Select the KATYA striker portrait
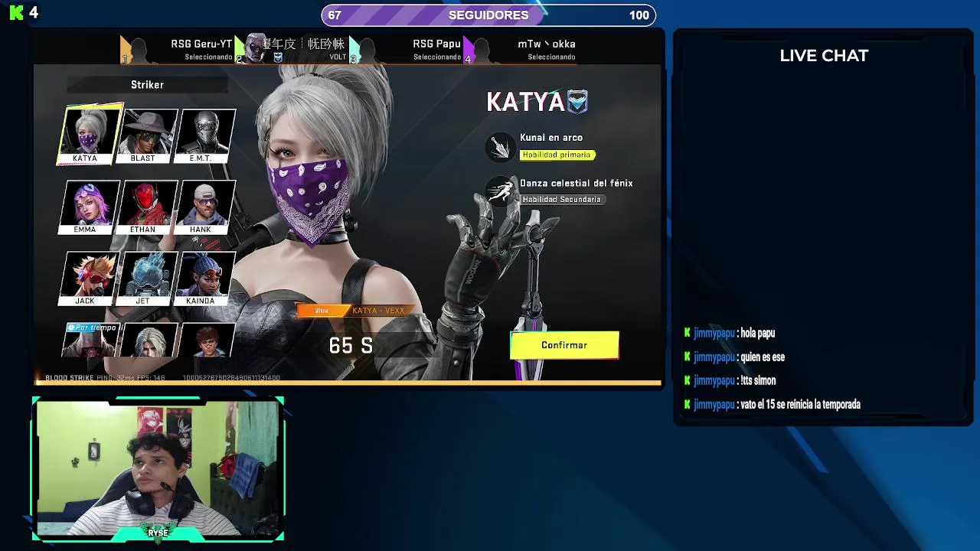Viewport: 980px width, 551px height. pyautogui.click(x=90, y=135)
